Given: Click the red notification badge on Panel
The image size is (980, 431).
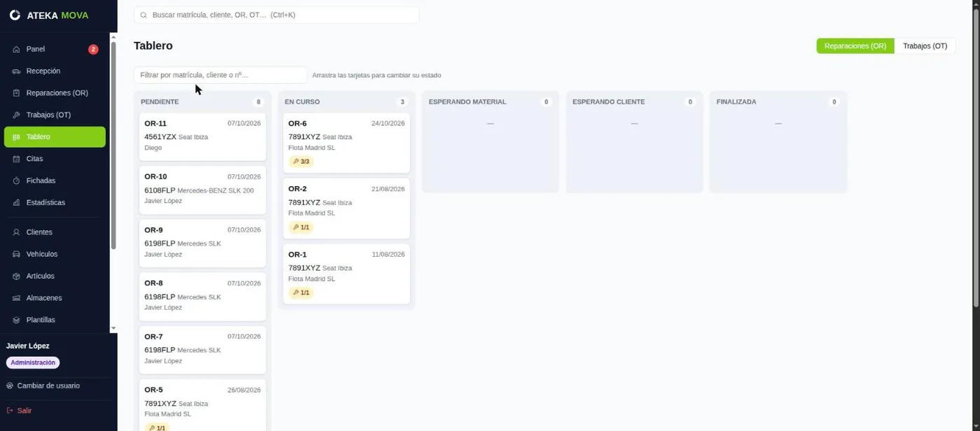Looking at the screenshot, I should [x=93, y=50].
